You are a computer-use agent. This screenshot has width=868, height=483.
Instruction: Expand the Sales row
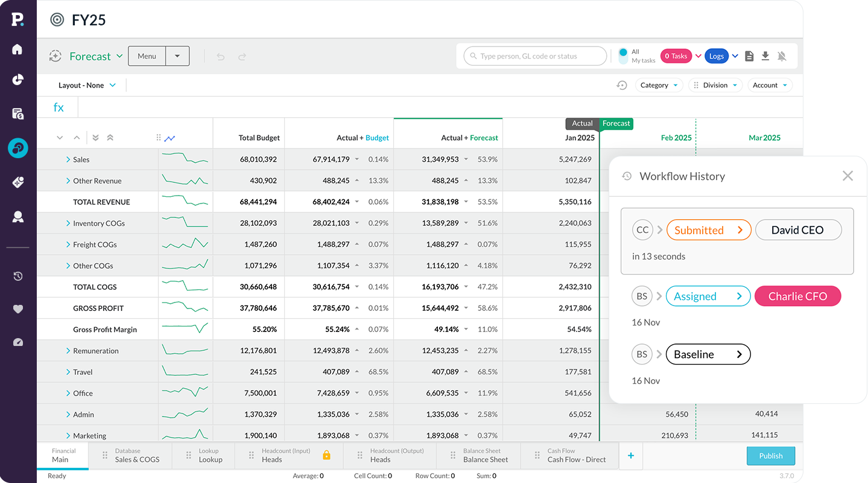pyautogui.click(x=68, y=160)
